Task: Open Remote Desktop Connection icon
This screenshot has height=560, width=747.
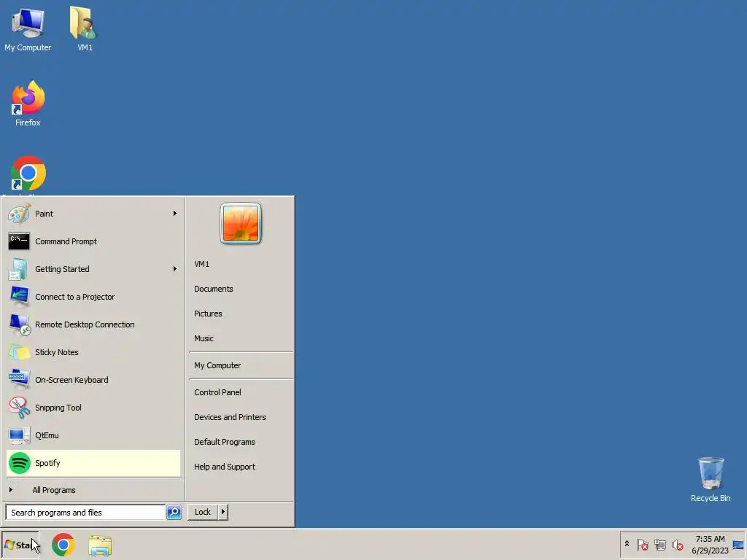Action: (x=19, y=324)
